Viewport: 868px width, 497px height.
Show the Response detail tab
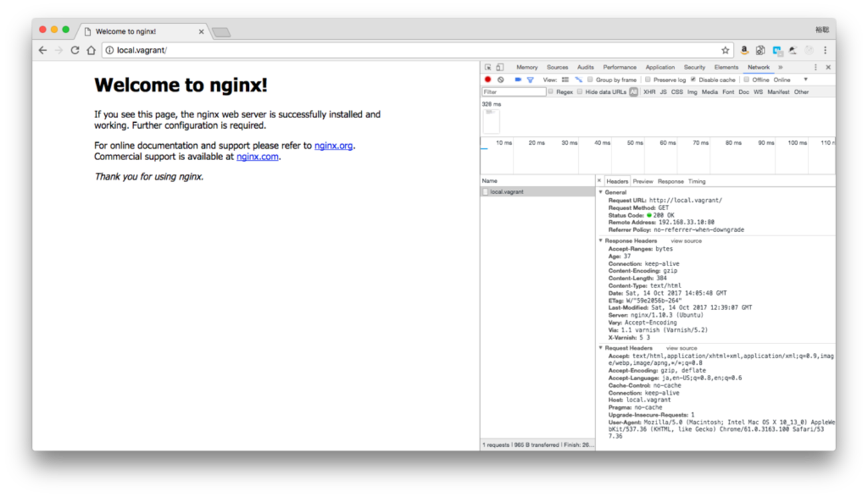coord(670,181)
